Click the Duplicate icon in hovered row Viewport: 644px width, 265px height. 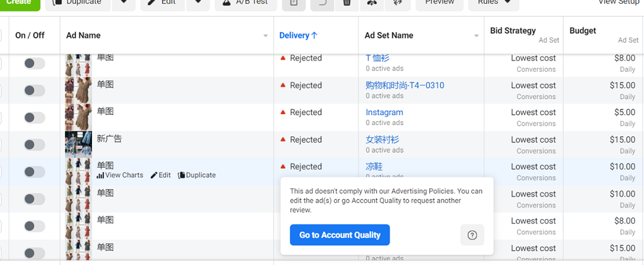181,175
